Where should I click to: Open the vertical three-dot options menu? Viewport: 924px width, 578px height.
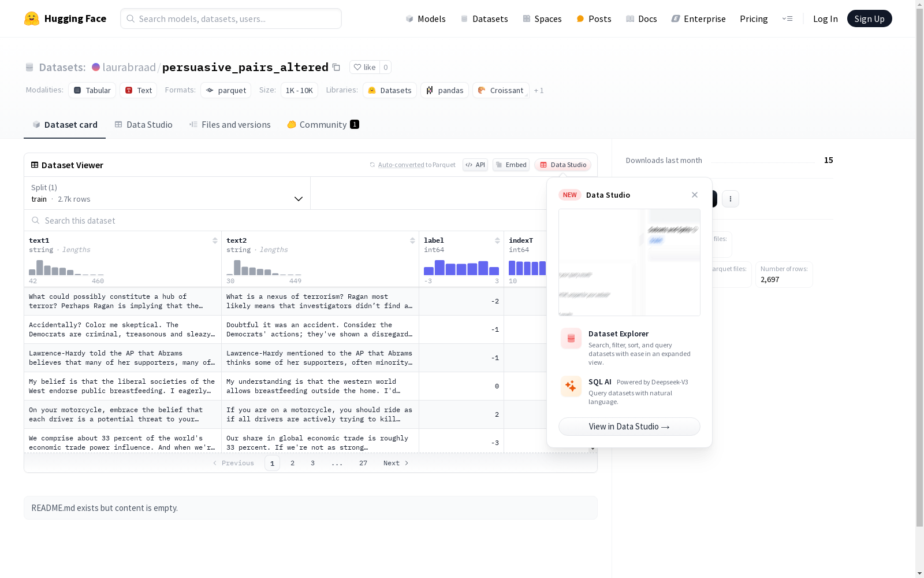point(731,199)
